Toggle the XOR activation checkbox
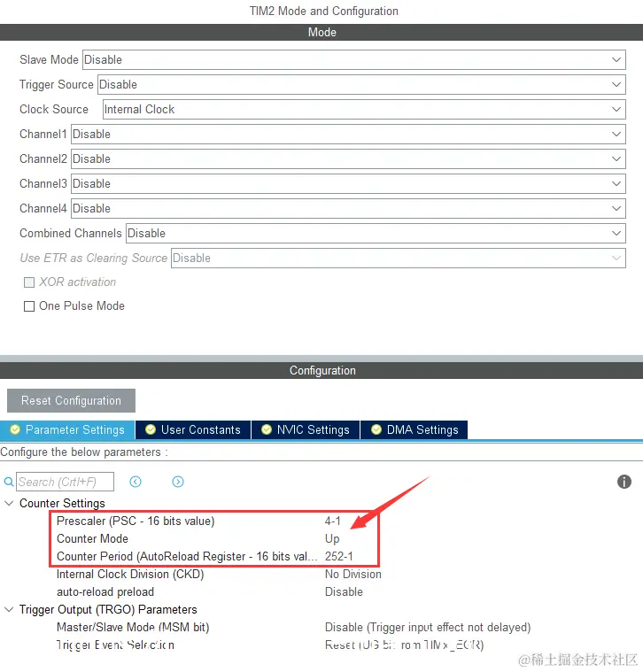 (x=29, y=282)
